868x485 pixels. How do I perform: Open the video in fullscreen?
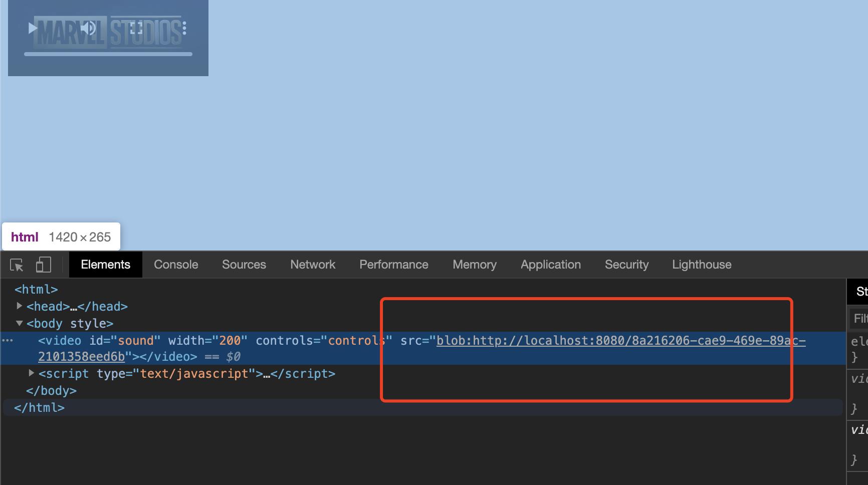point(136,28)
